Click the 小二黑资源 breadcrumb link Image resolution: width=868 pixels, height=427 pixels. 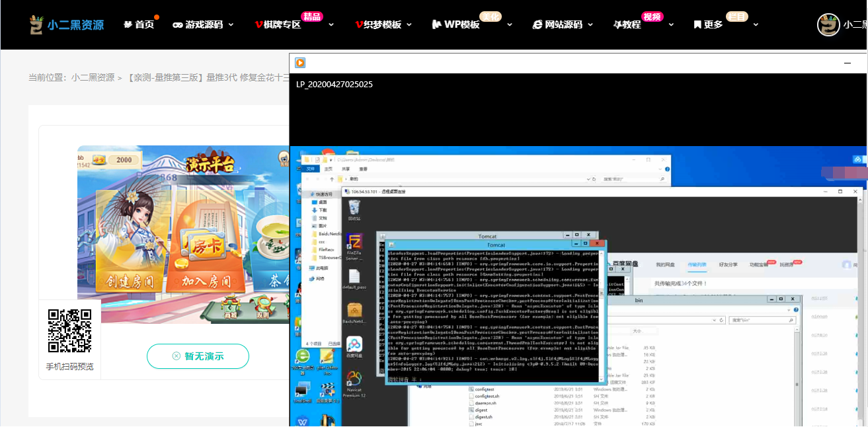pos(93,77)
